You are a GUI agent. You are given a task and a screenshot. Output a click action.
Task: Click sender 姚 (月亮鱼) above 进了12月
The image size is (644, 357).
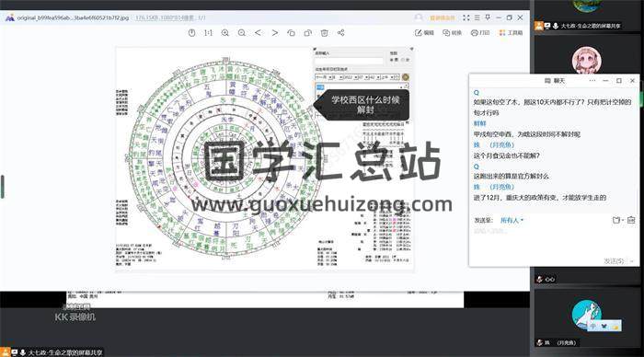coord(494,187)
